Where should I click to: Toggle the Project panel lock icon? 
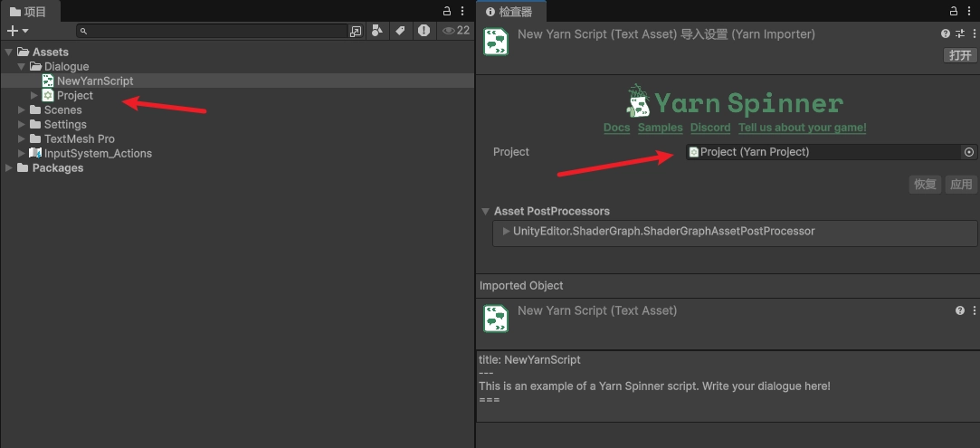click(x=447, y=11)
